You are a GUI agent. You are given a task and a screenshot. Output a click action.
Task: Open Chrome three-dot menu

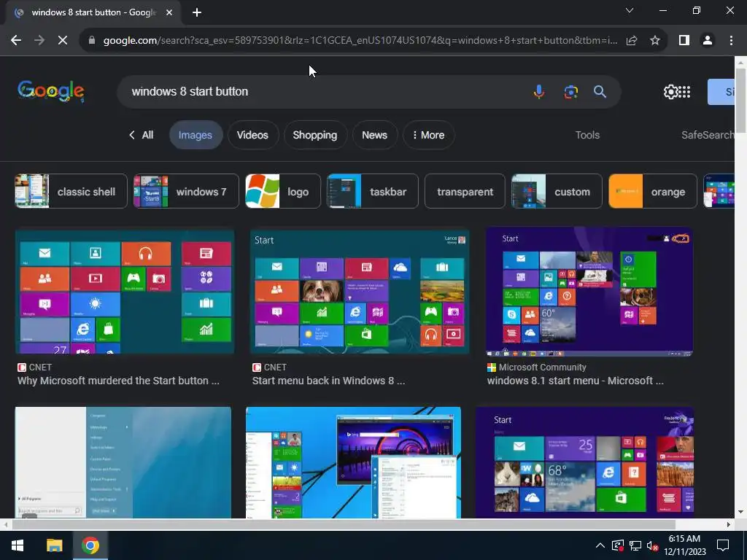(x=731, y=41)
